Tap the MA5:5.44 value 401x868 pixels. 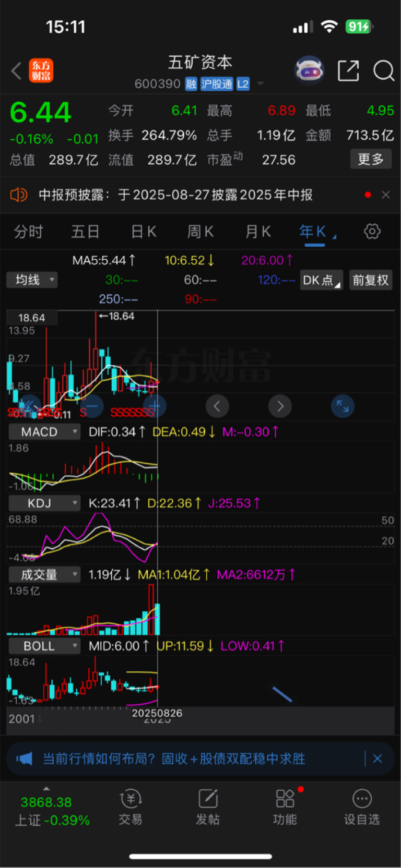[x=104, y=260]
